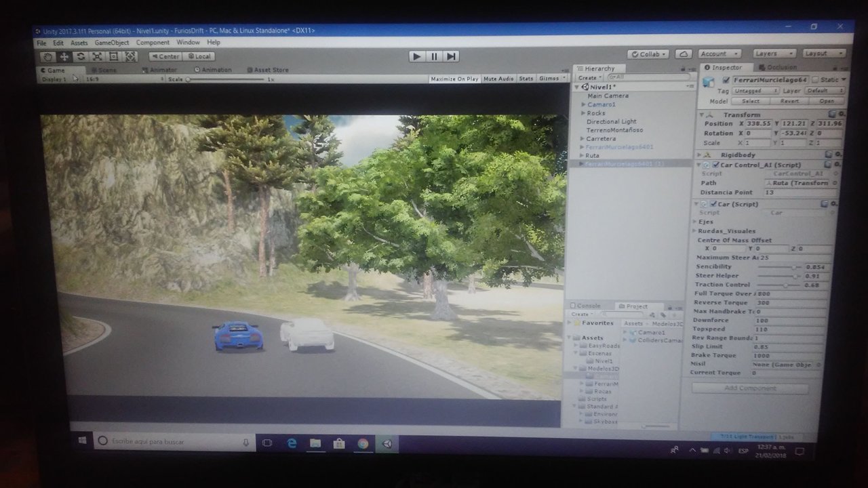Image resolution: width=868 pixels, height=488 pixels.
Task: Open the 16:9 aspect ratio dropdown
Action: 123,79
